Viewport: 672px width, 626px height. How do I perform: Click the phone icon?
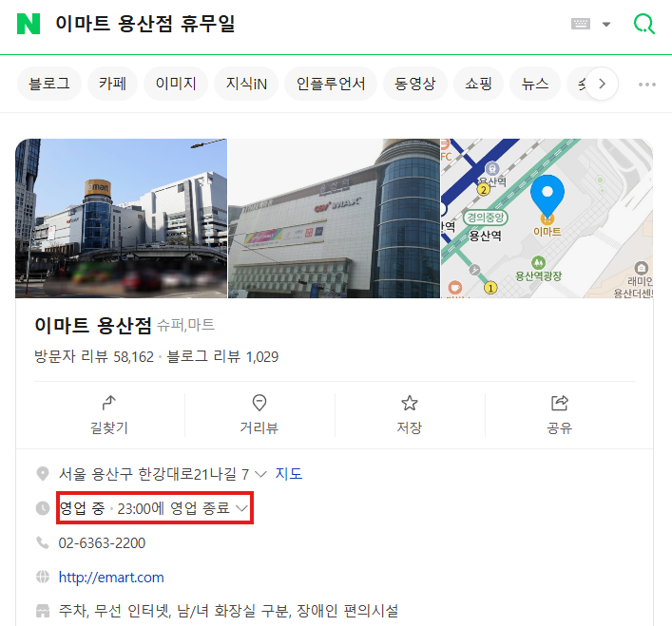coord(43,543)
